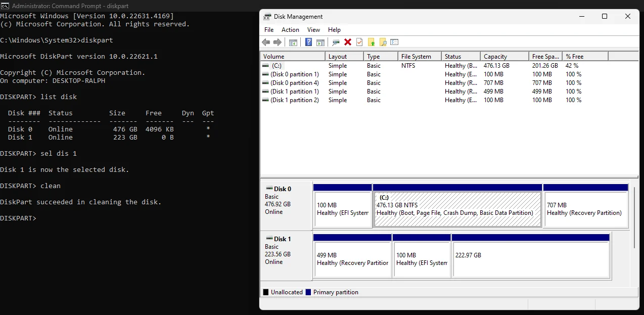The width and height of the screenshot is (644, 315).
Task: Click the Disk 1 label panel
Action: [x=286, y=255]
